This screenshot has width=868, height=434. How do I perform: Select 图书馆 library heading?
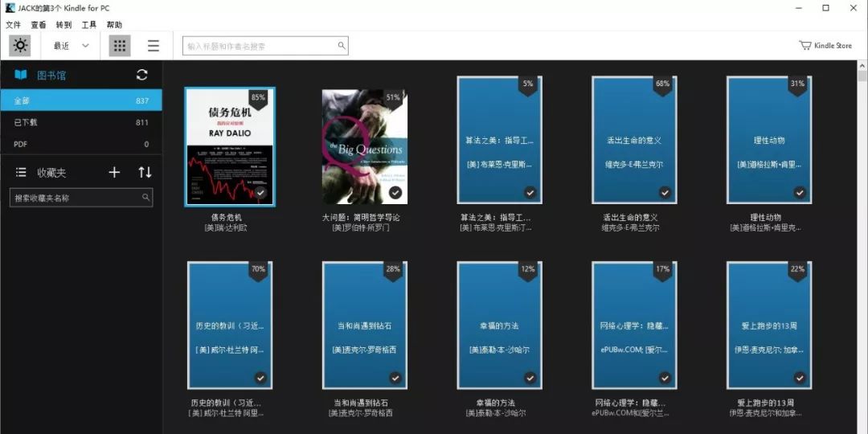tap(51, 76)
